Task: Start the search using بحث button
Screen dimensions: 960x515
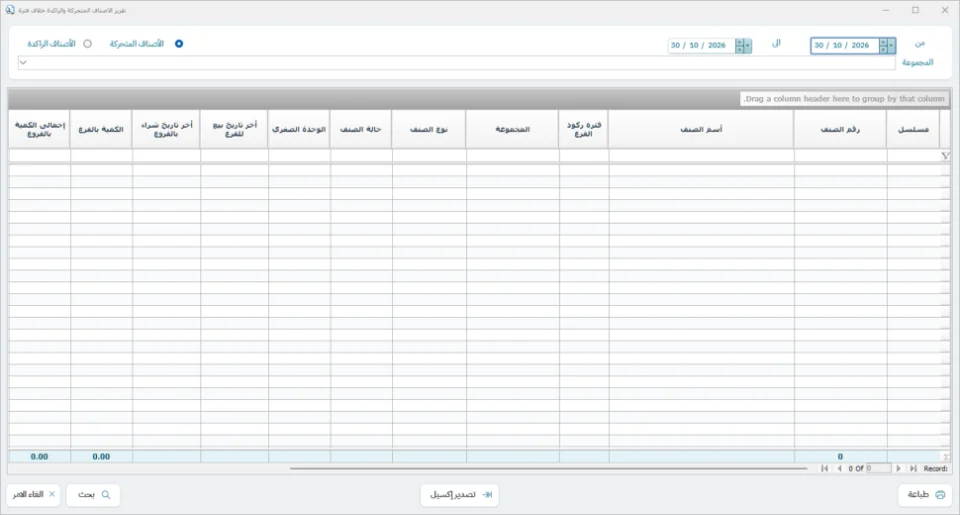Action: 93,495
